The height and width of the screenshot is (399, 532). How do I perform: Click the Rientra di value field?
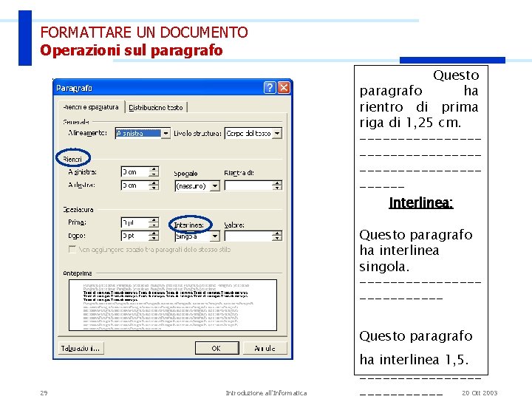[x=248, y=185]
